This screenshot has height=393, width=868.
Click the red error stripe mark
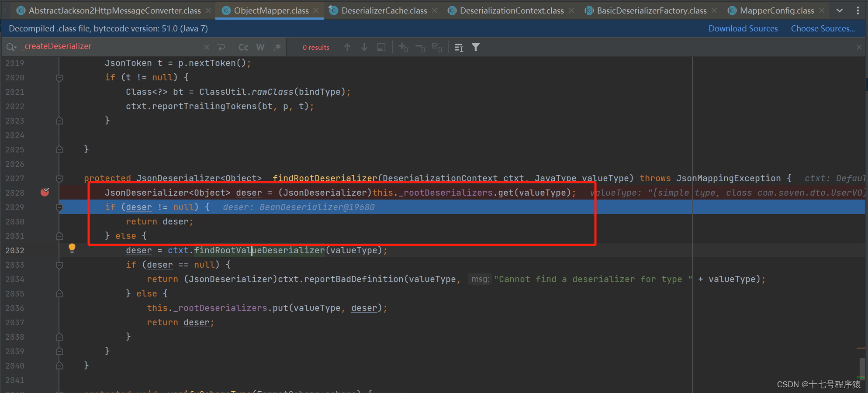coord(861,348)
